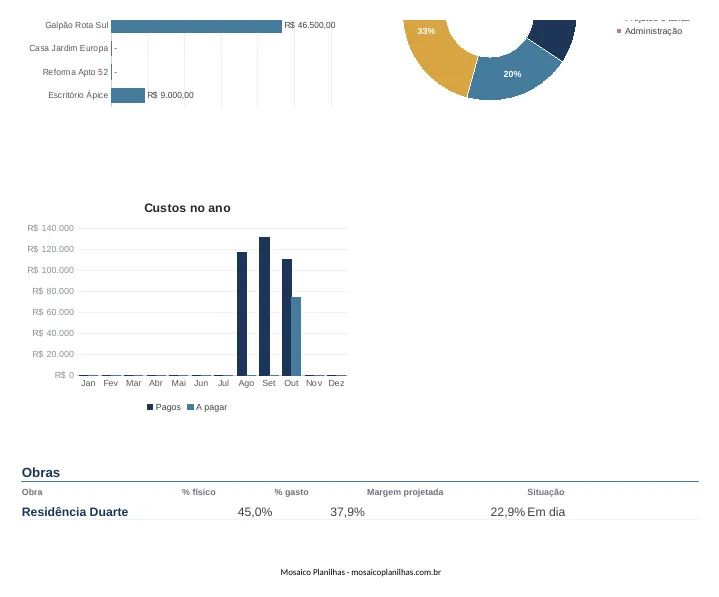Click the 33% yellow donut segment
This screenshot has width=719, height=597.
point(433,55)
